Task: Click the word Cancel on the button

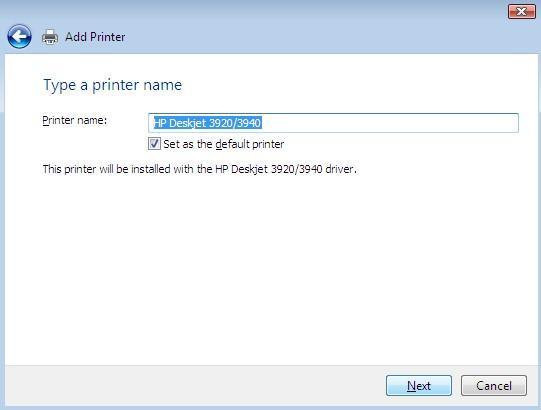Action: pyautogui.click(x=494, y=385)
